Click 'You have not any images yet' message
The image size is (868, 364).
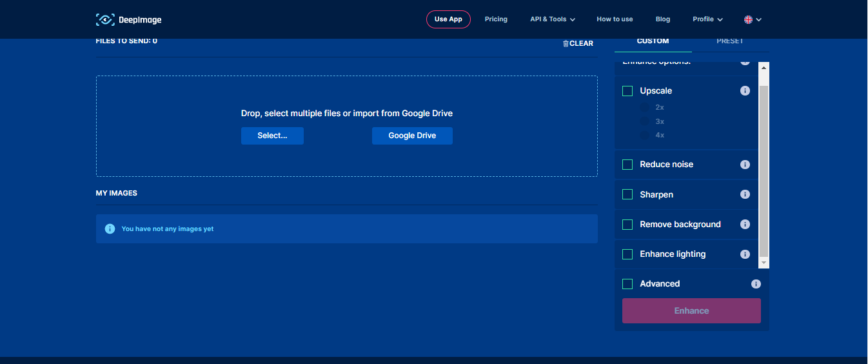pos(168,228)
